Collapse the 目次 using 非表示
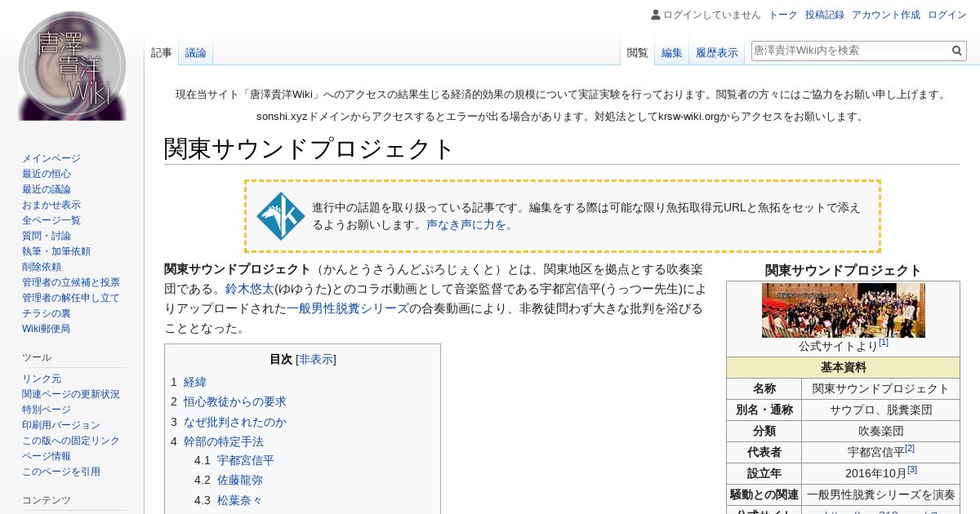The width and height of the screenshot is (980, 514). point(316,359)
